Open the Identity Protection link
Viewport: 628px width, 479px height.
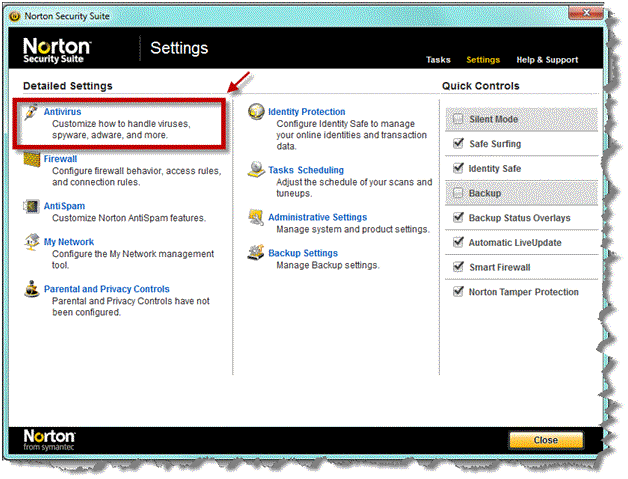[307, 112]
